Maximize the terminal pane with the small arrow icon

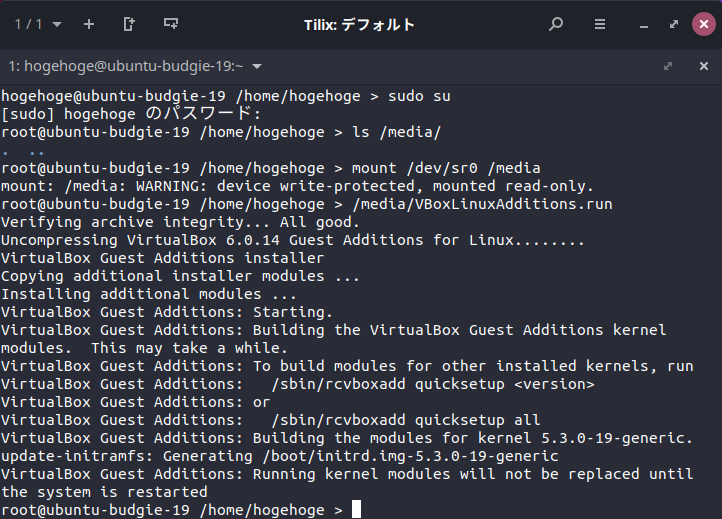coord(668,66)
